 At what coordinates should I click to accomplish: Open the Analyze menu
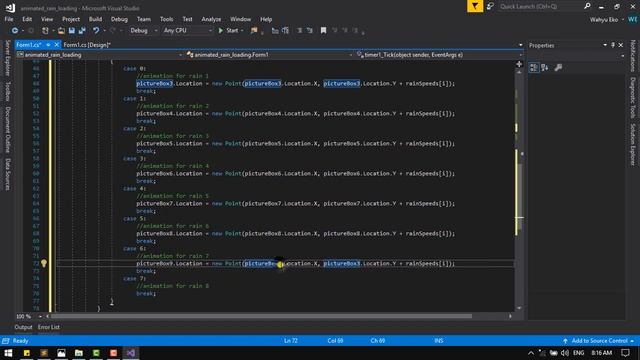(211, 19)
